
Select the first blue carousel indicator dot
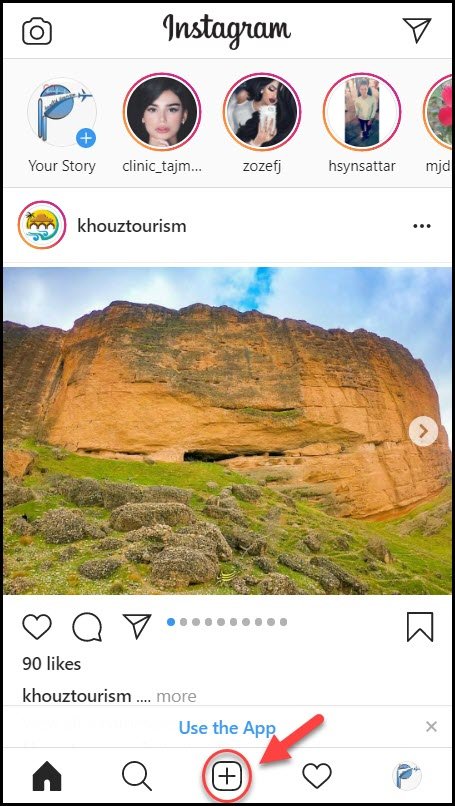tap(171, 622)
